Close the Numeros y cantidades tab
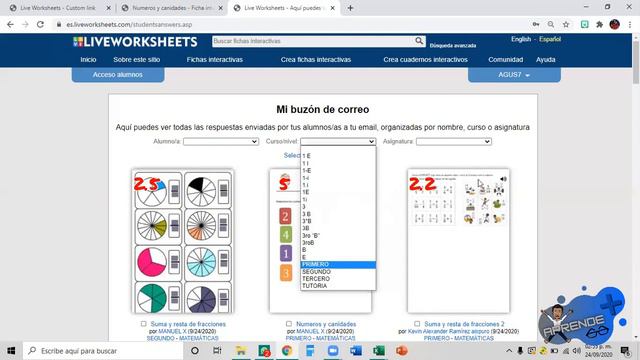Image resolution: width=640 pixels, height=360 pixels. coord(220,8)
